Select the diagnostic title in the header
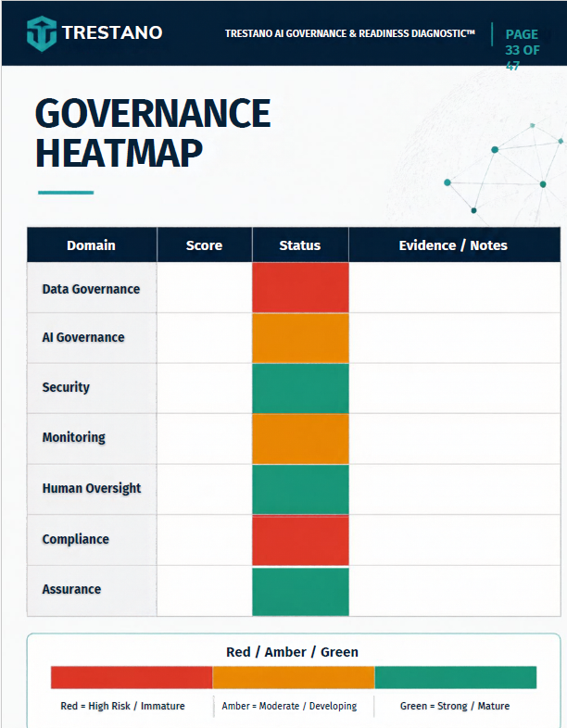Screen dimensions: 567x728 pyautogui.click(x=349, y=33)
